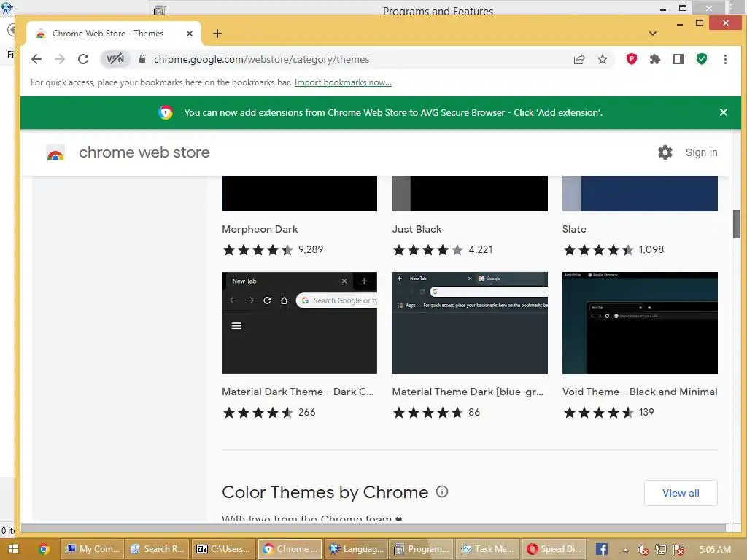Image resolution: width=747 pixels, height=560 pixels.
Task: Dismiss the green AVG notification banner
Action: 723,112
